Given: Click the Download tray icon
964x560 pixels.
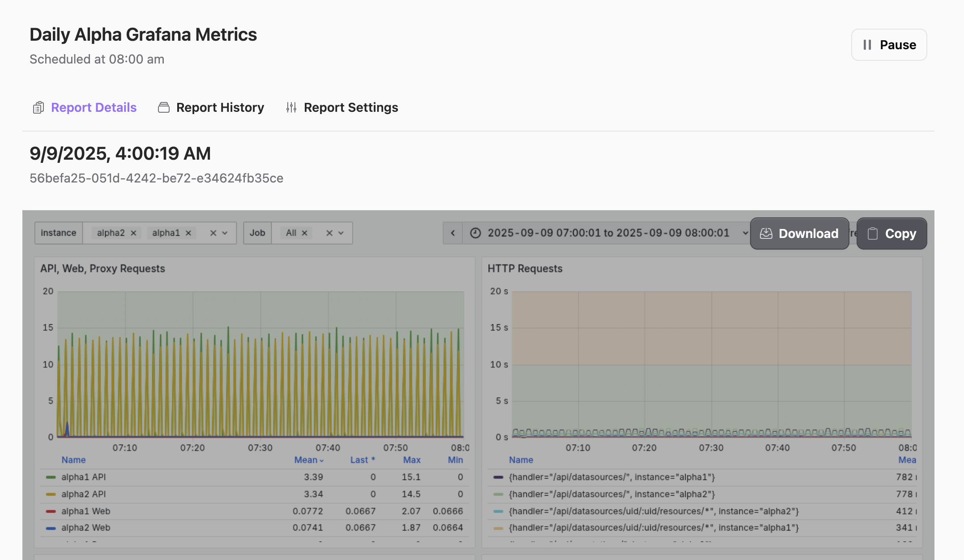Looking at the screenshot, I should click(x=766, y=233).
